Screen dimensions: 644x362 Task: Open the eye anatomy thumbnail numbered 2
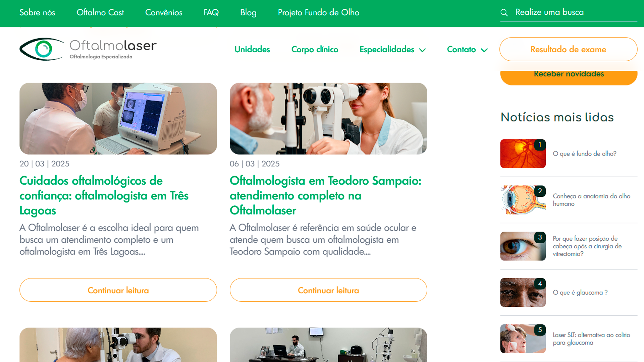tap(523, 200)
